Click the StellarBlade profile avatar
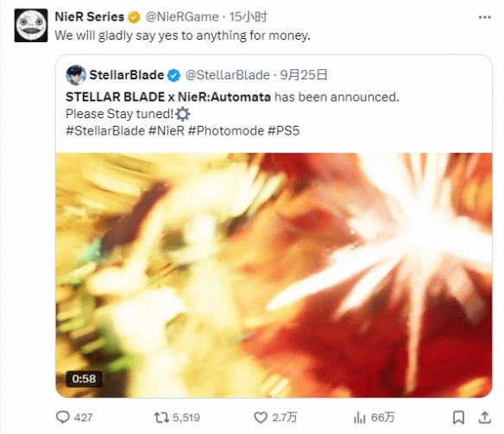 coord(76,75)
